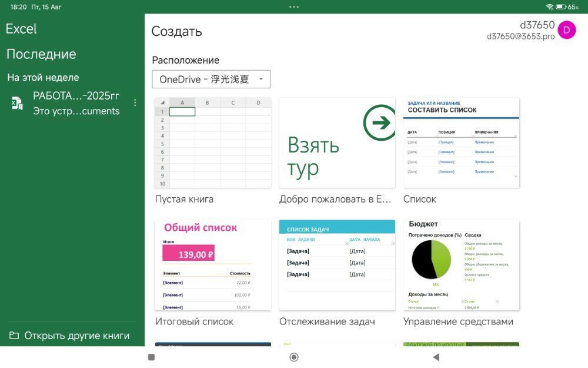Create a Пустая книга blank workbook
The width and height of the screenshot is (588, 368).
tap(213, 142)
